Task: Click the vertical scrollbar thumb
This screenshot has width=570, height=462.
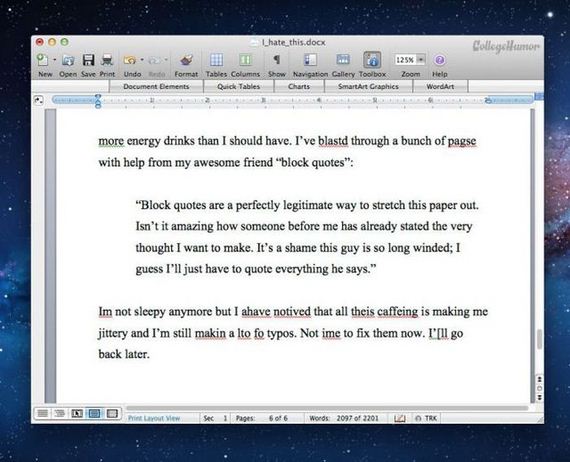Action: pyautogui.click(x=539, y=339)
